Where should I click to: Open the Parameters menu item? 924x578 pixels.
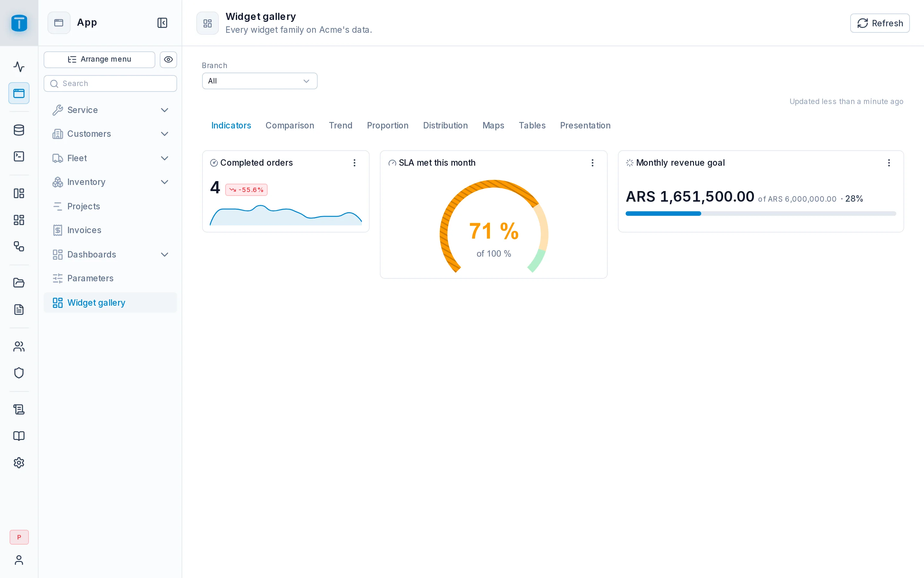(110, 278)
